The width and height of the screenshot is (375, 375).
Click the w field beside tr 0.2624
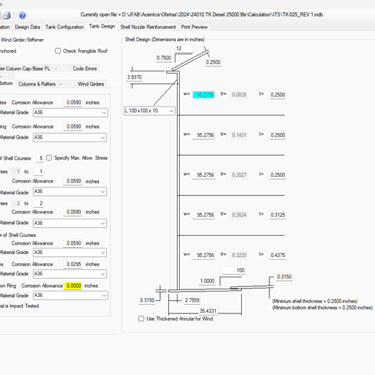(x=204, y=215)
